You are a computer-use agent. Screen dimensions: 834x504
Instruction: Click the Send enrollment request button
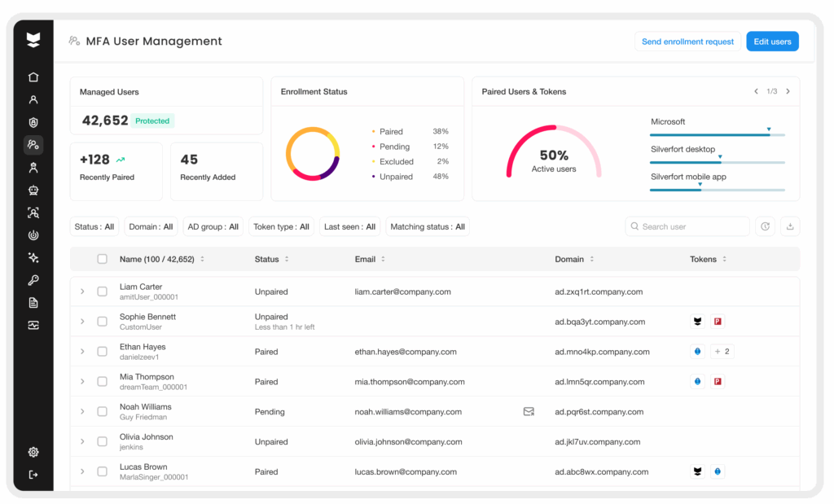pos(687,42)
